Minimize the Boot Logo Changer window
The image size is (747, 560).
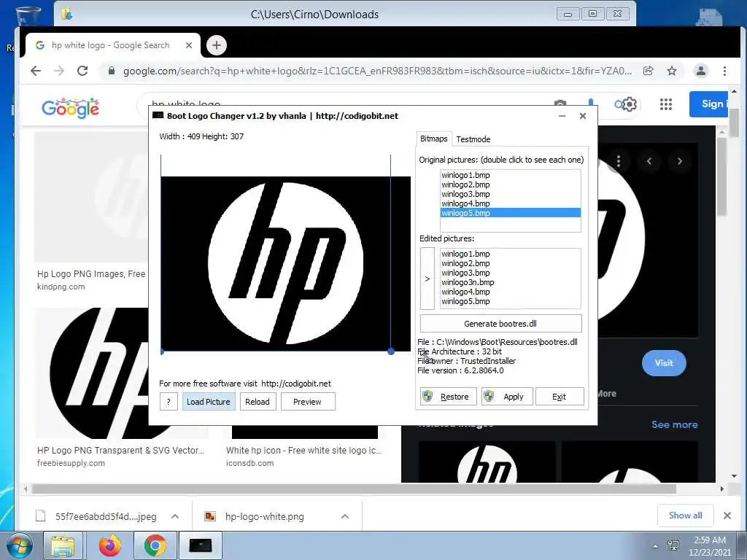click(562, 116)
